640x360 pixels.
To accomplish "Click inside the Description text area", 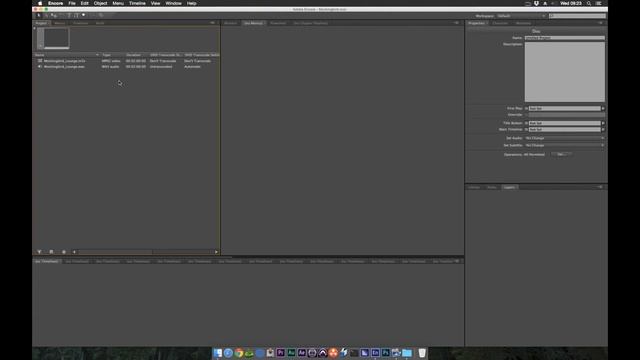I will 564,72.
